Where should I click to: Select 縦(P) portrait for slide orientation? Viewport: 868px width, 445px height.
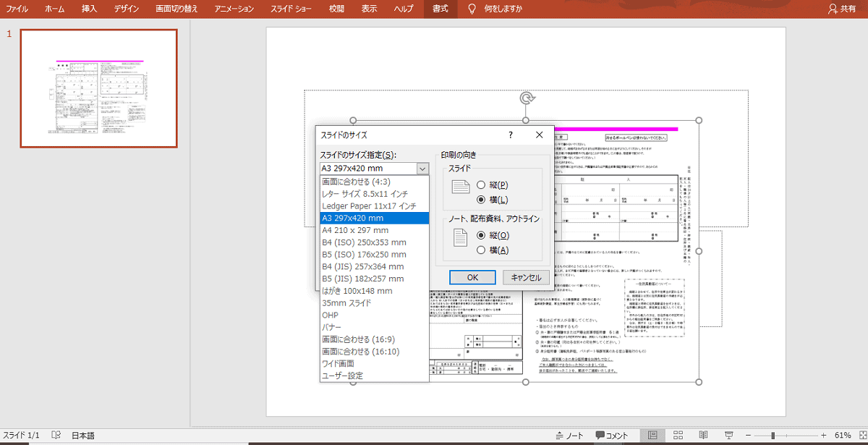[481, 185]
